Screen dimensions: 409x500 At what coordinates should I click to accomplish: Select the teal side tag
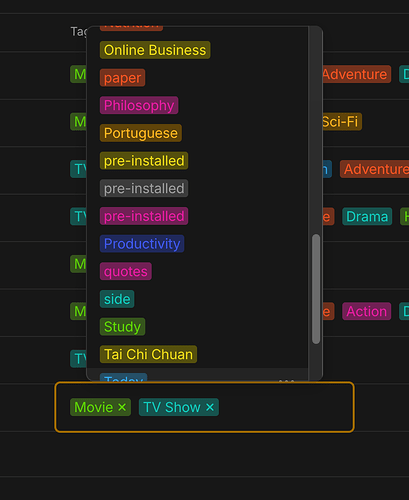(x=117, y=299)
